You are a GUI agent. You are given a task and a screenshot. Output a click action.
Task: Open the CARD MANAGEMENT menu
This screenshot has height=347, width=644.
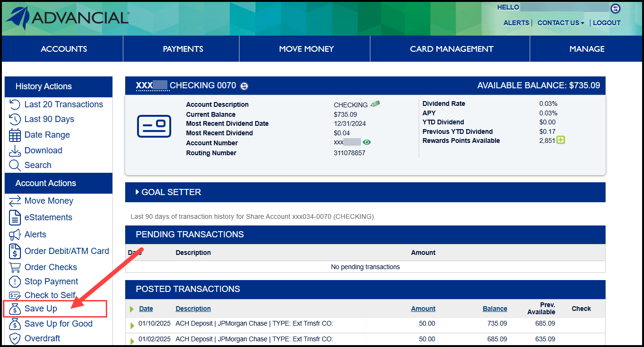pos(451,49)
